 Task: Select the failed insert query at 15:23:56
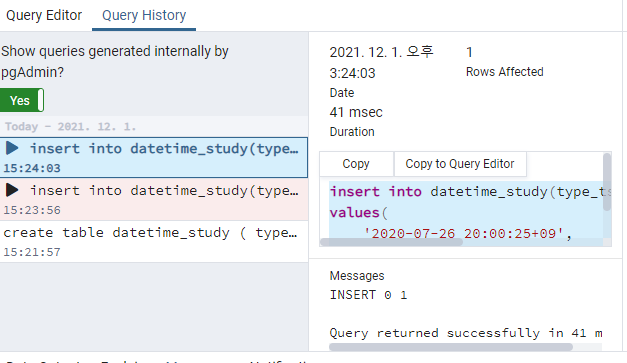point(154,199)
